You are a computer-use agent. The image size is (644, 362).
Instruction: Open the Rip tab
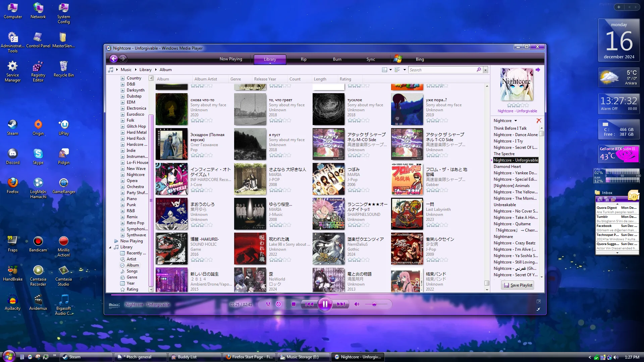[x=304, y=59]
